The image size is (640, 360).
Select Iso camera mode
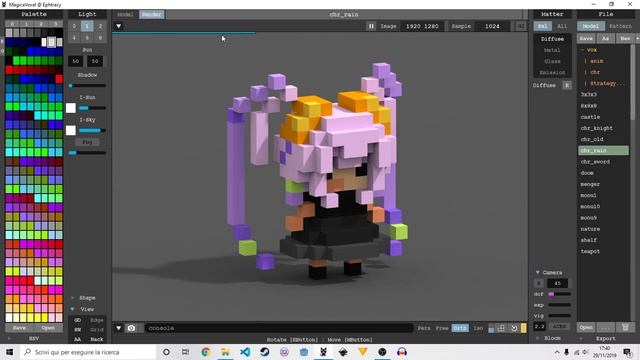tap(478, 328)
